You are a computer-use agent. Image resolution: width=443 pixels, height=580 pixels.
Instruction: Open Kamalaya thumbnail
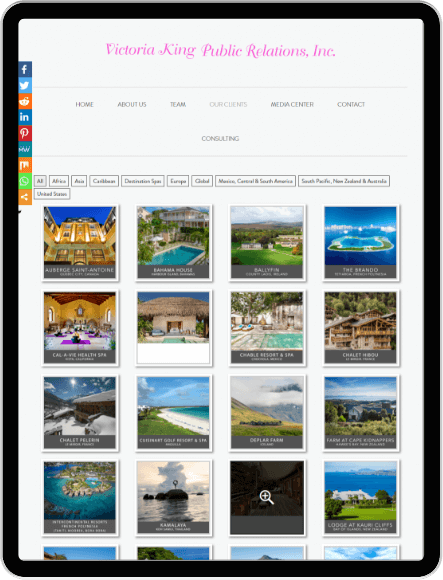coord(173,498)
